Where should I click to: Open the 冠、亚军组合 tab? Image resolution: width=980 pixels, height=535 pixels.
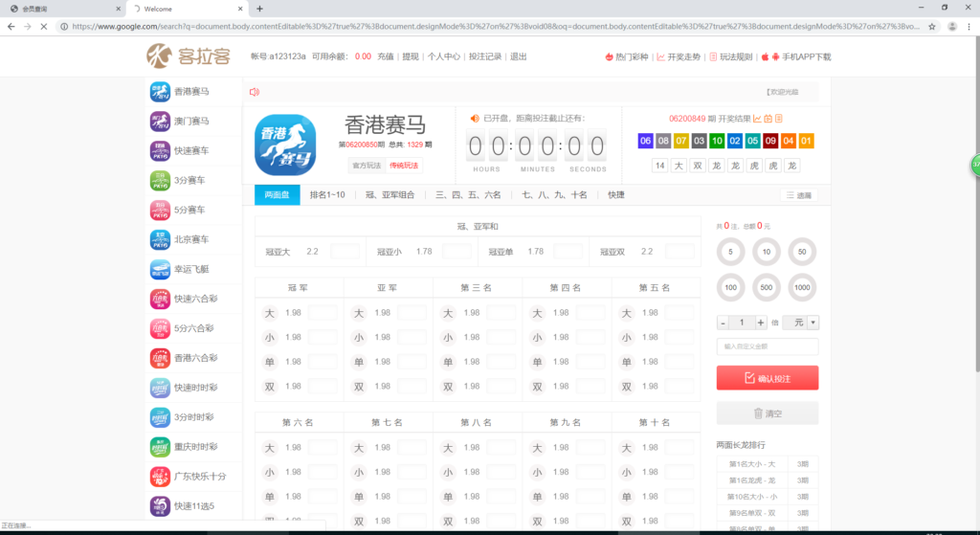(390, 195)
